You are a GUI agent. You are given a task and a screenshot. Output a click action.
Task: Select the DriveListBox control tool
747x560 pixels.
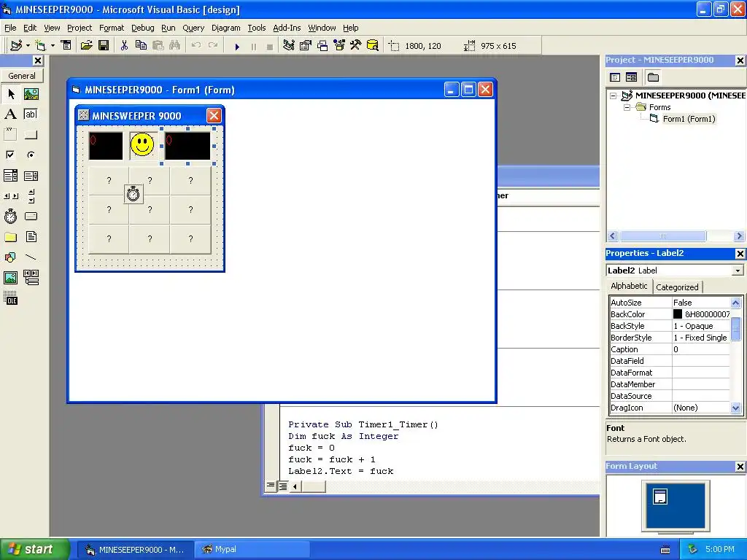31,216
